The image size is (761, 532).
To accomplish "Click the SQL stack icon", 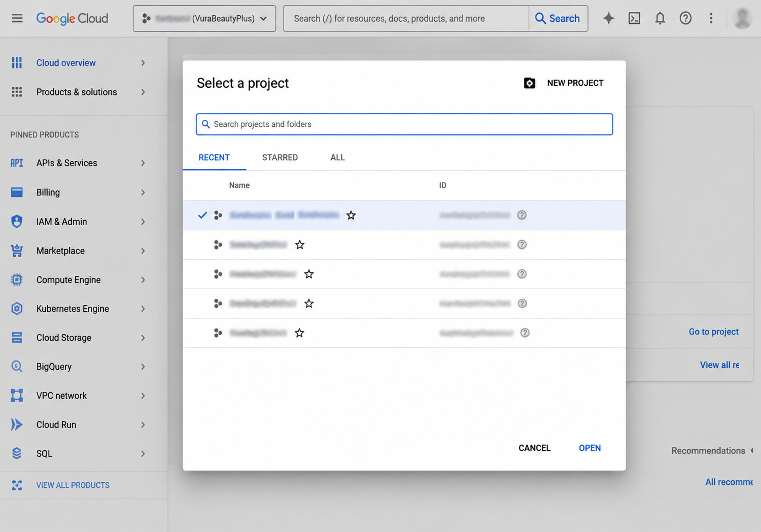I will click(17, 453).
